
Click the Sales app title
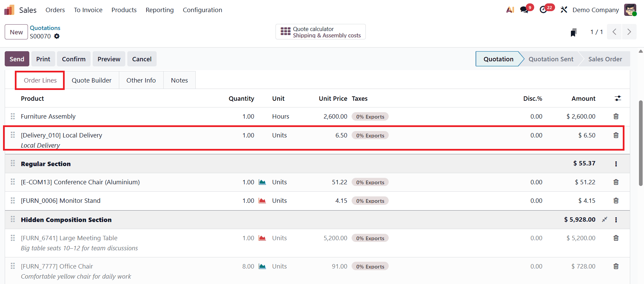coord(28,10)
